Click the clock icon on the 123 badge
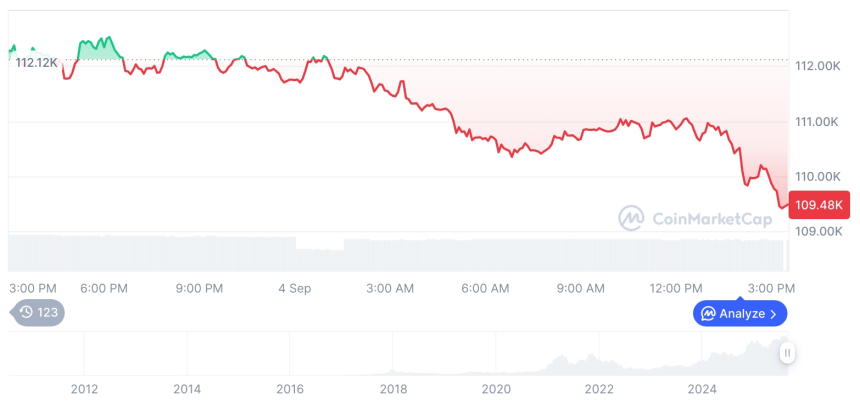Screen dimensions: 860x401 point(26,312)
